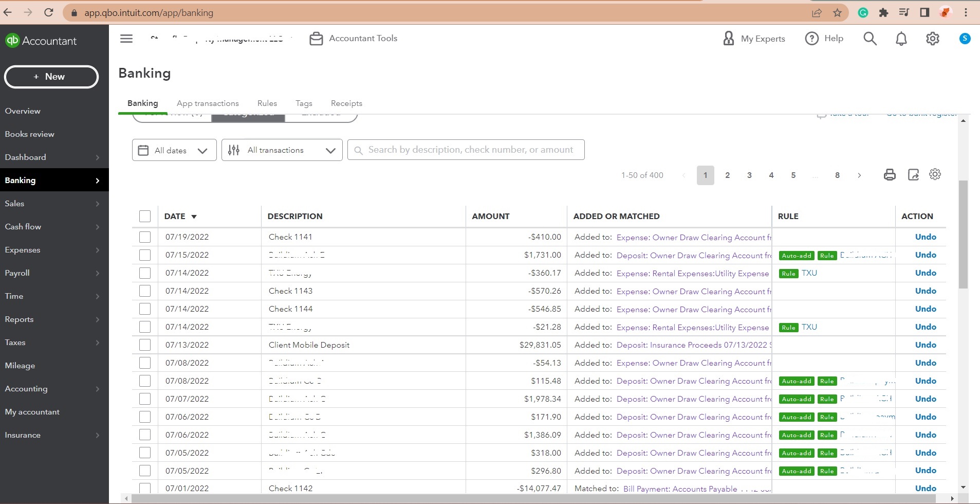This screenshot has width=980, height=504.
Task: Open the All dates dropdown
Action: 174,150
